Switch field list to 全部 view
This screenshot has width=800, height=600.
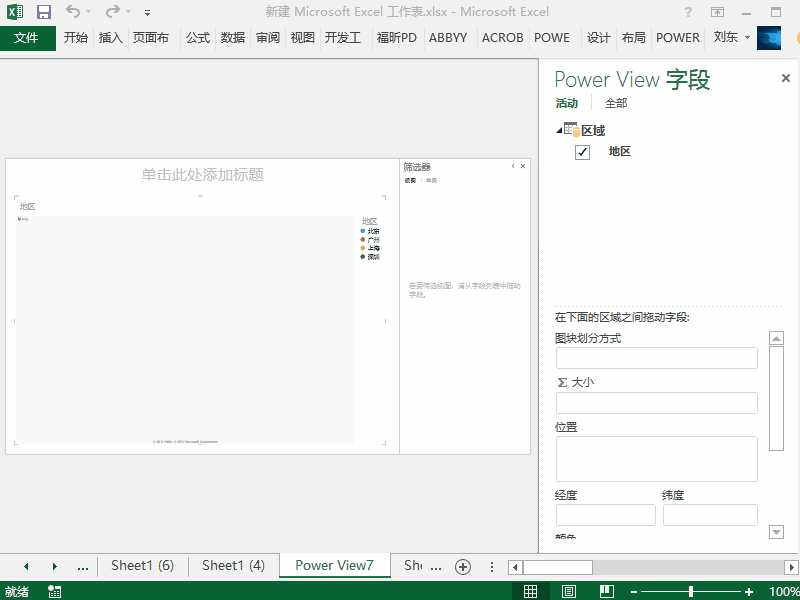[616, 103]
